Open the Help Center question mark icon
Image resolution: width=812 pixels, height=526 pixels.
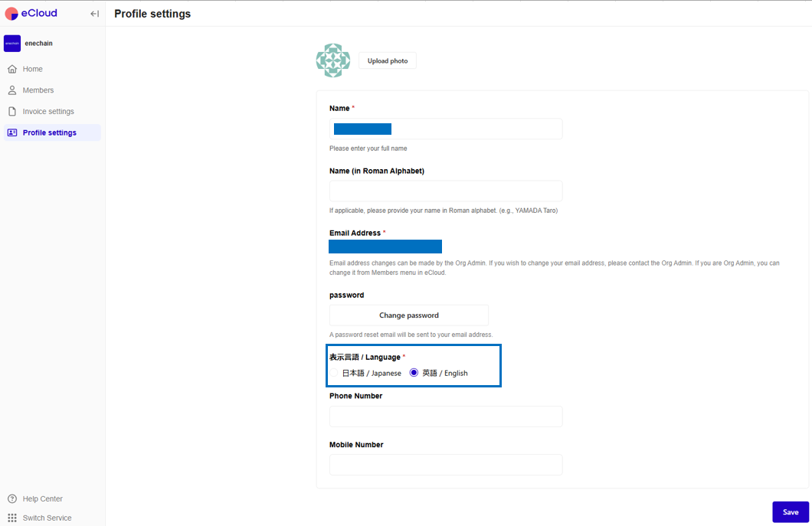click(13, 498)
